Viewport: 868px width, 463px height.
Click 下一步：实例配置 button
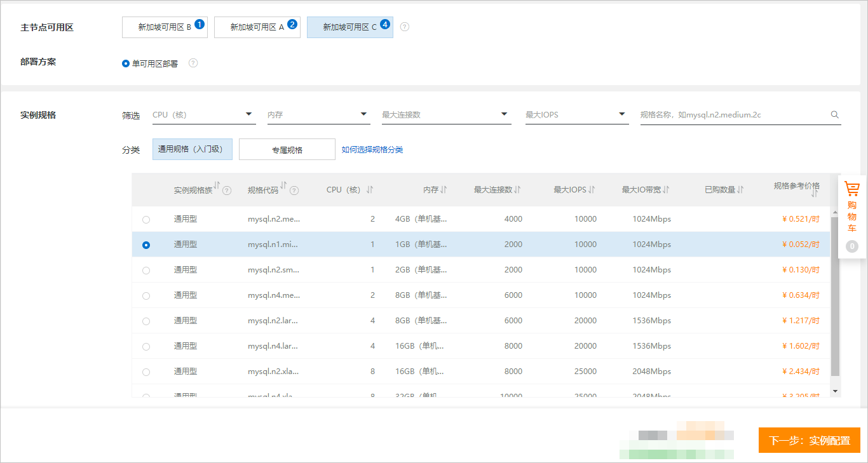click(x=809, y=440)
